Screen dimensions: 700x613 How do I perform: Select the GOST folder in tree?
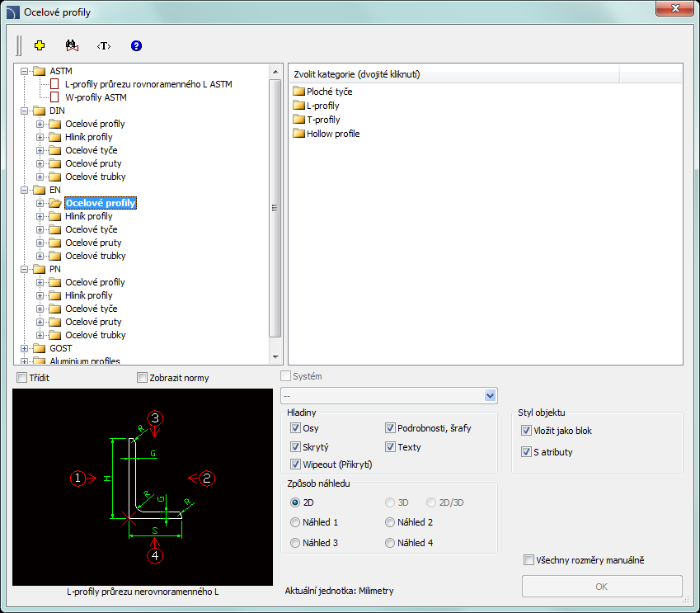pyautogui.click(x=61, y=348)
